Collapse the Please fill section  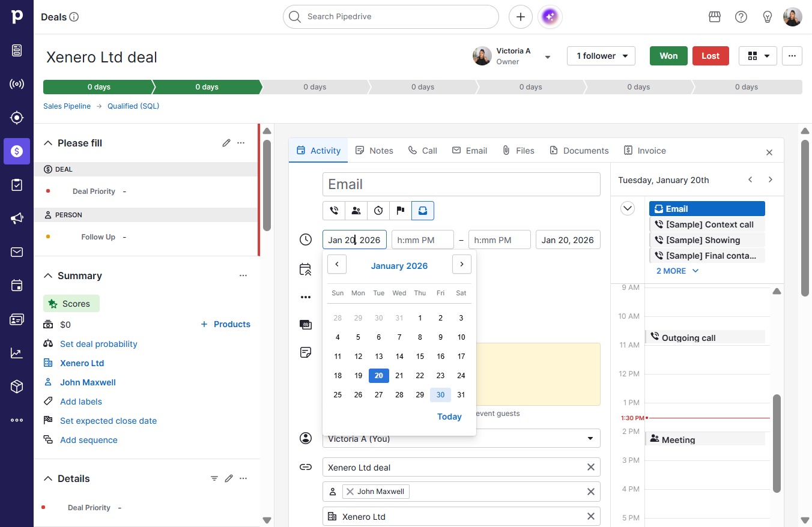pyautogui.click(x=48, y=143)
